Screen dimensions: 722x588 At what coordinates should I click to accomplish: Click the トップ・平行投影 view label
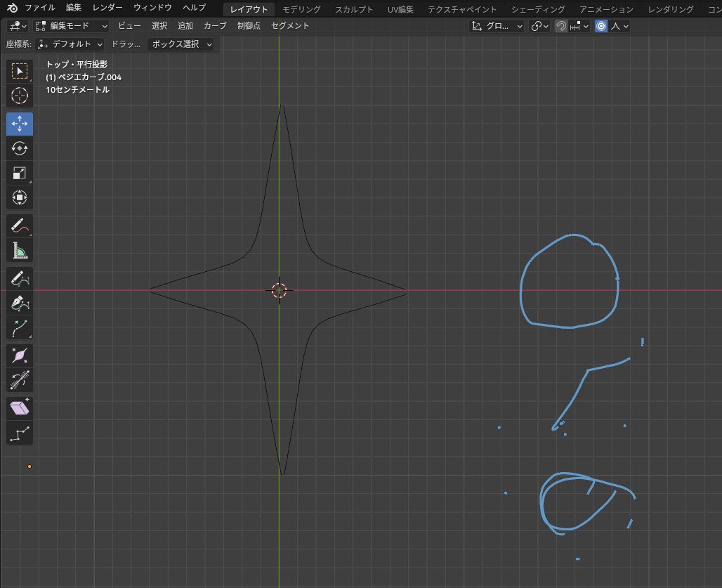click(77, 65)
